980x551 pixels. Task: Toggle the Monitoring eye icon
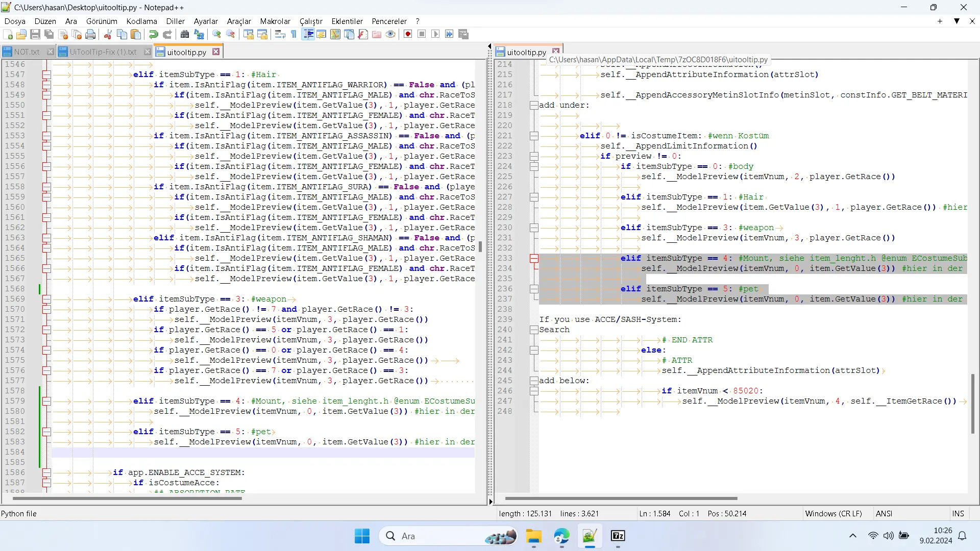coord(390,34)
